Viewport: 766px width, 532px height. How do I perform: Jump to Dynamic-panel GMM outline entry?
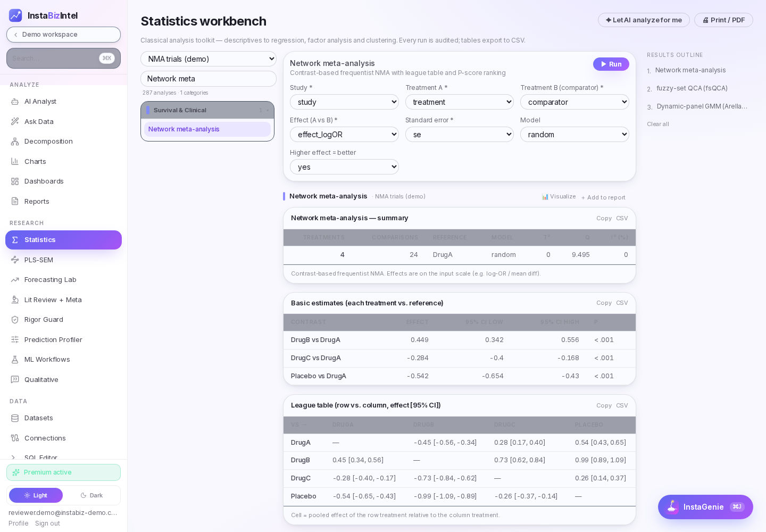[702, 106]
